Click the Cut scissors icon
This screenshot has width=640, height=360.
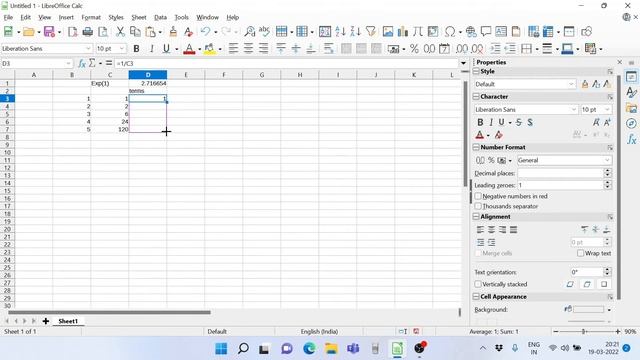click(x=120, y=31)
